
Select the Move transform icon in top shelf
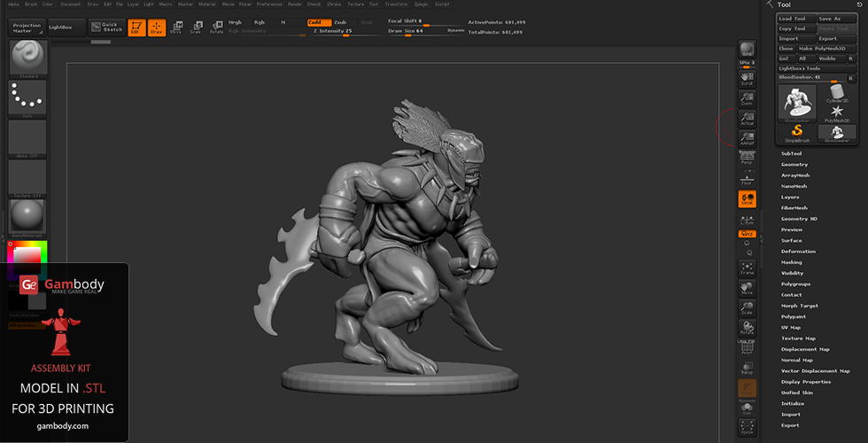pos(176,27)
